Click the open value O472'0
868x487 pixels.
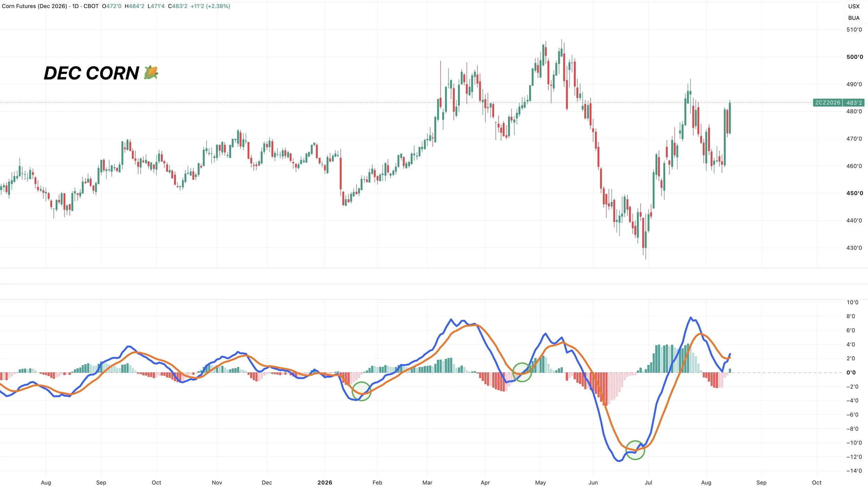click(111, 6)
